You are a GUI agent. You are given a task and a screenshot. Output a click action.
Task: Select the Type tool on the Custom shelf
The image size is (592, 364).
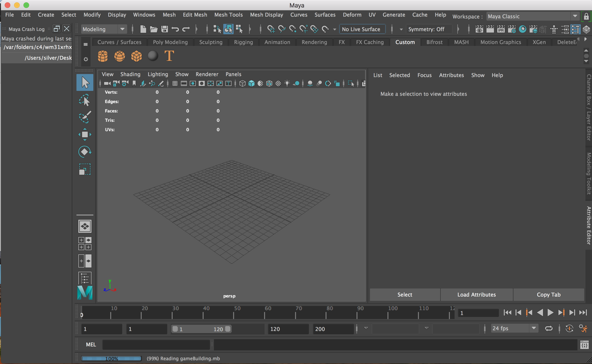169,56
